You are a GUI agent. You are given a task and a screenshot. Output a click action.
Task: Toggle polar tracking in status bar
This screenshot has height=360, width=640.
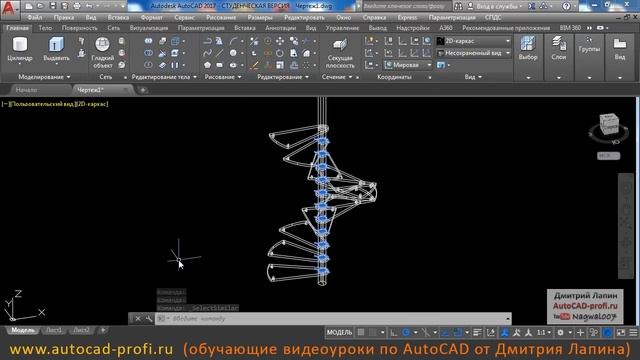coord(406,333)
